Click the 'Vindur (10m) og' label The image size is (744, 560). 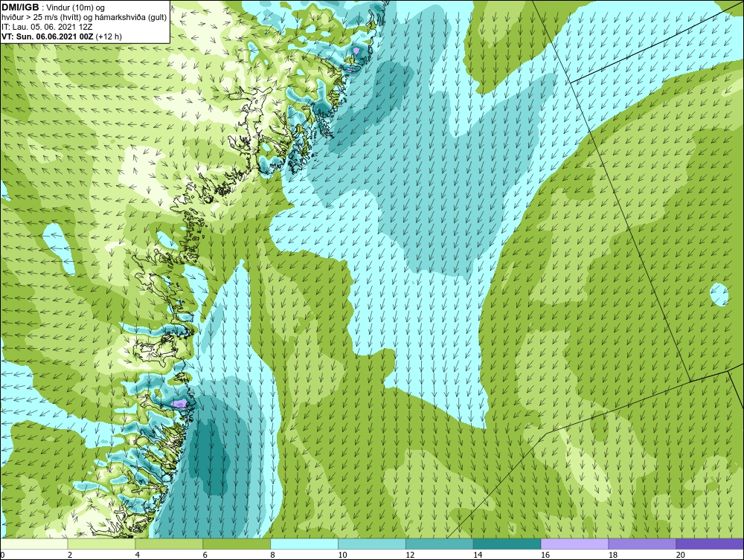(x=77, y=8)
